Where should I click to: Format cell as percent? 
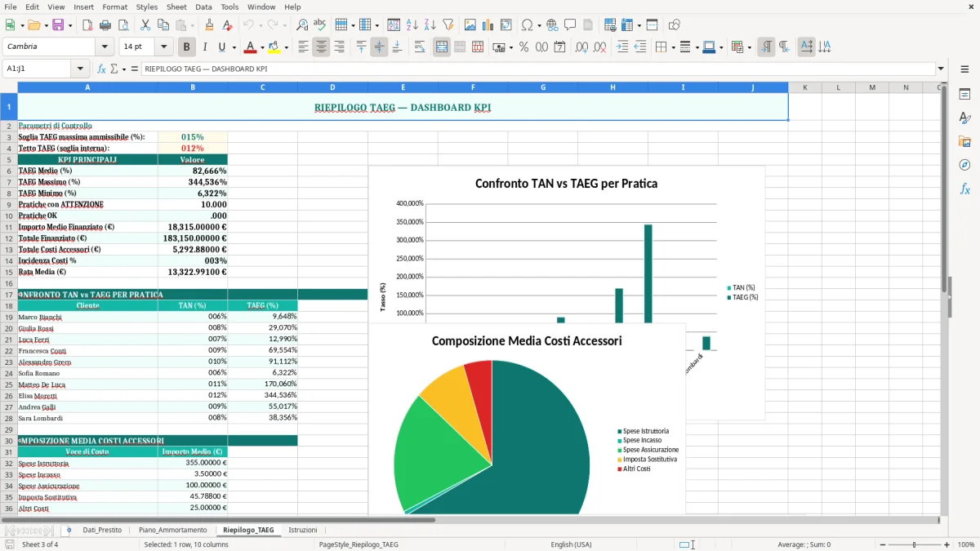point(523,47)
